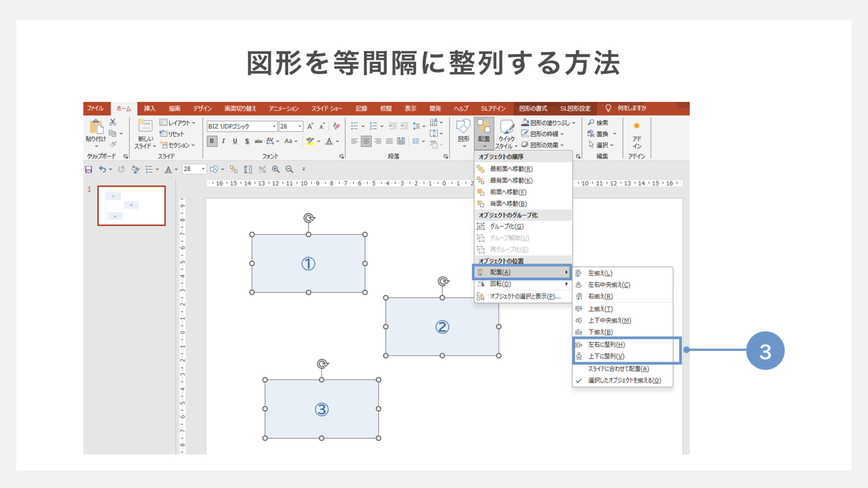
Task: Switch to the 図形の書式 tab
Action: 533,108
